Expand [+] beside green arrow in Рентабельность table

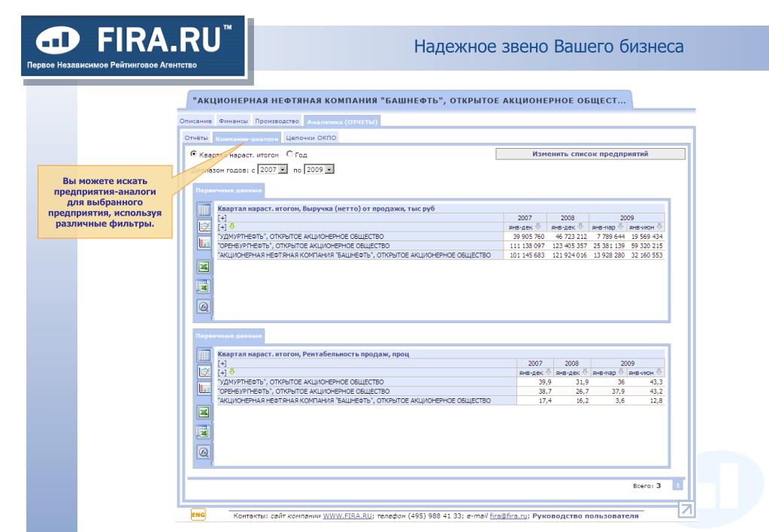tap(223, 373)
